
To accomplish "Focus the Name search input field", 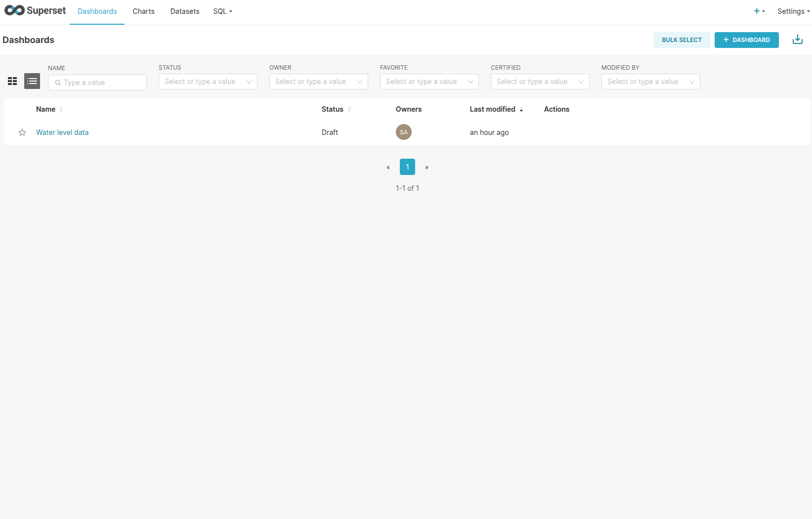I will [x=102, y=83].
